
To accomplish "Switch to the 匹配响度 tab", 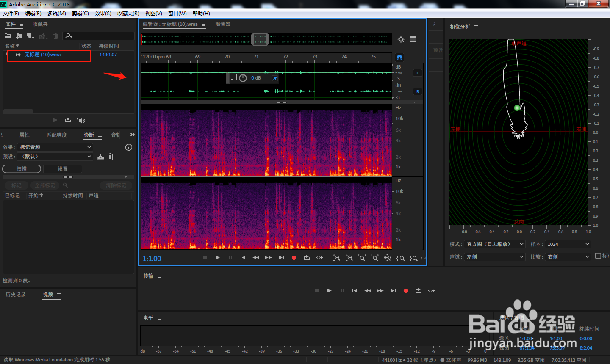I will (57, 135).
